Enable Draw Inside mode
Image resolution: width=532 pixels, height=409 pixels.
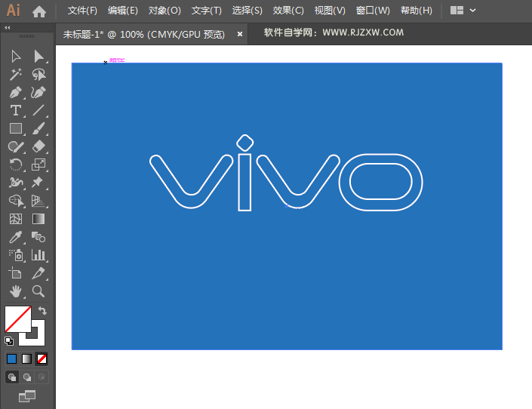(x=42, y=377)
